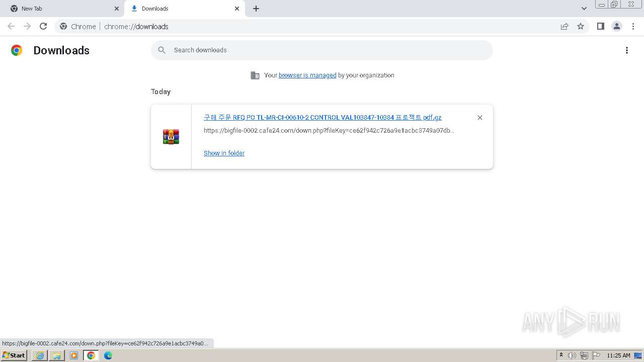Open the downloaded pdf.gz file link

323,117
